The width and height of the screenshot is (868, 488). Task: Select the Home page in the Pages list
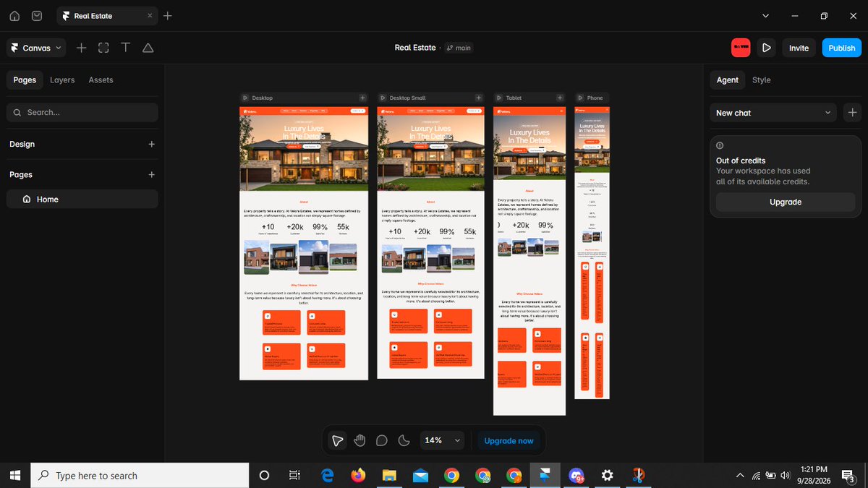[82, 199]
